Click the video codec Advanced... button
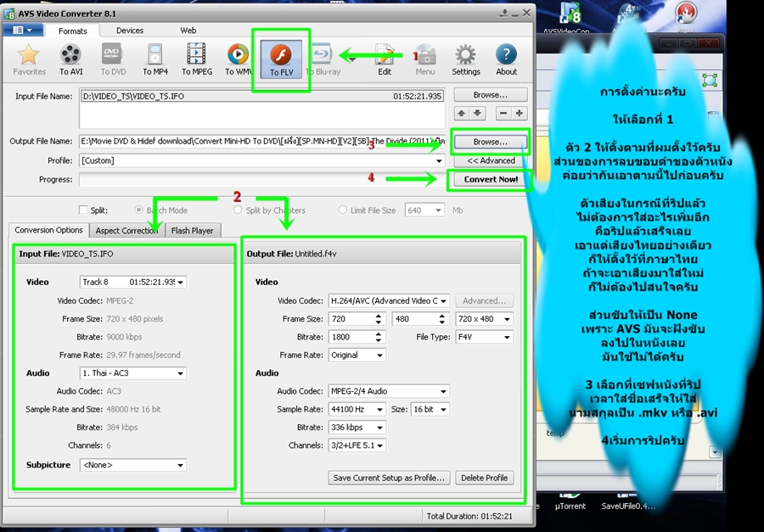The width and height of the screenshot is (764, 532). tap(485, 301)
